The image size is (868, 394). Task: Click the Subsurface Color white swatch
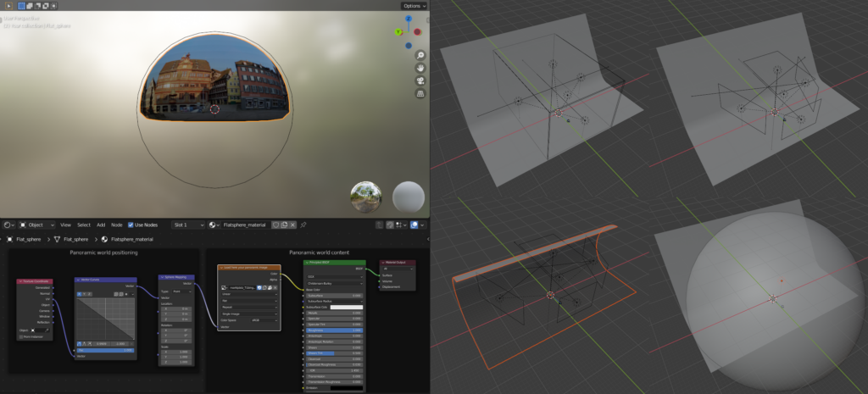[347, 307]
